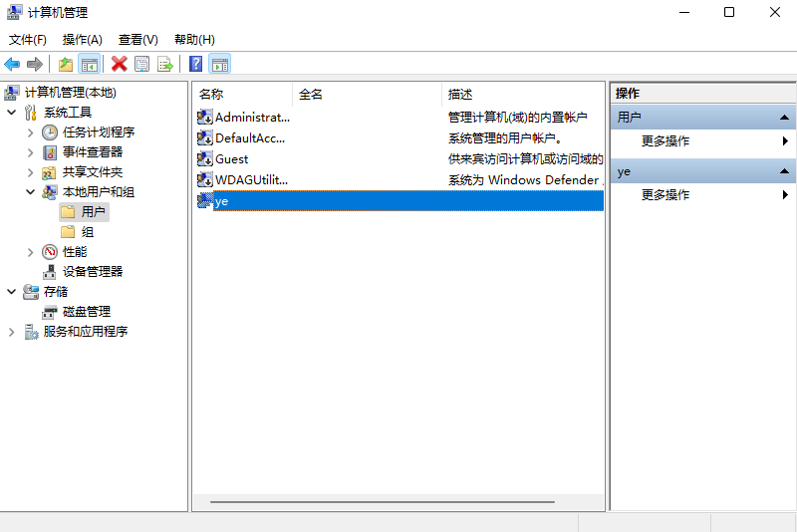Select the Administrator user account icon

(x=205, y=118)
